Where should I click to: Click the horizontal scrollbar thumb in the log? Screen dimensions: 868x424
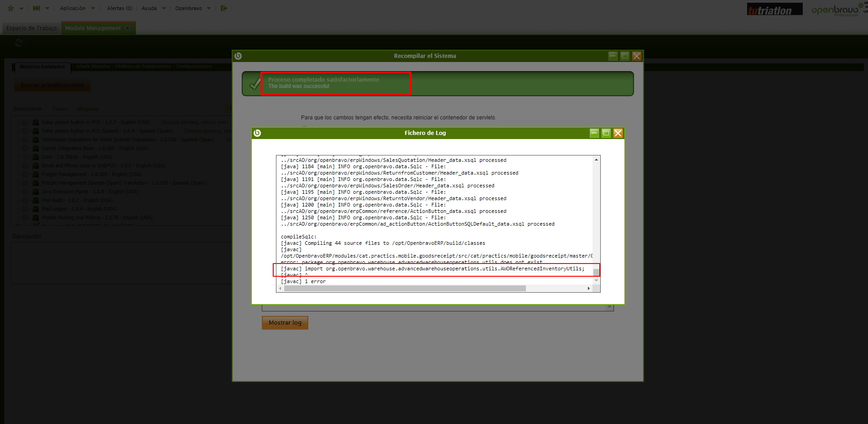(405, 288)
